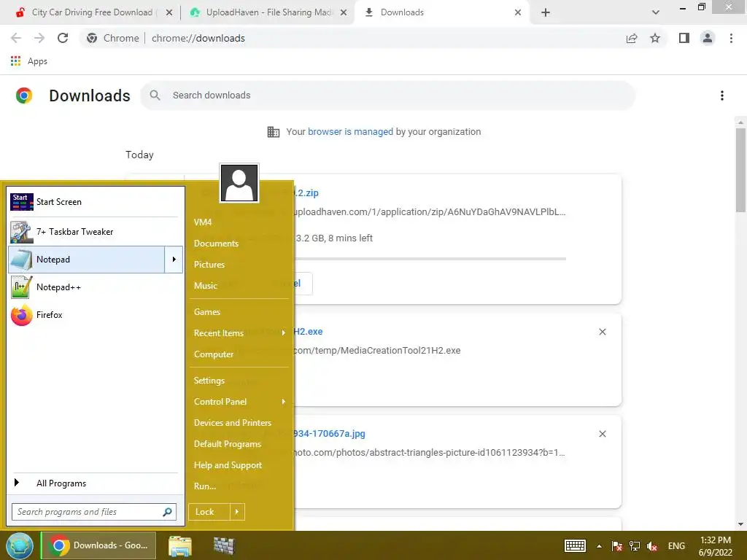Viewport: 747px width, 560px height.
Task: Remove MediaCreationTool21H2.exe from the list
Action: pyautogui.click(x=602, y=332)
